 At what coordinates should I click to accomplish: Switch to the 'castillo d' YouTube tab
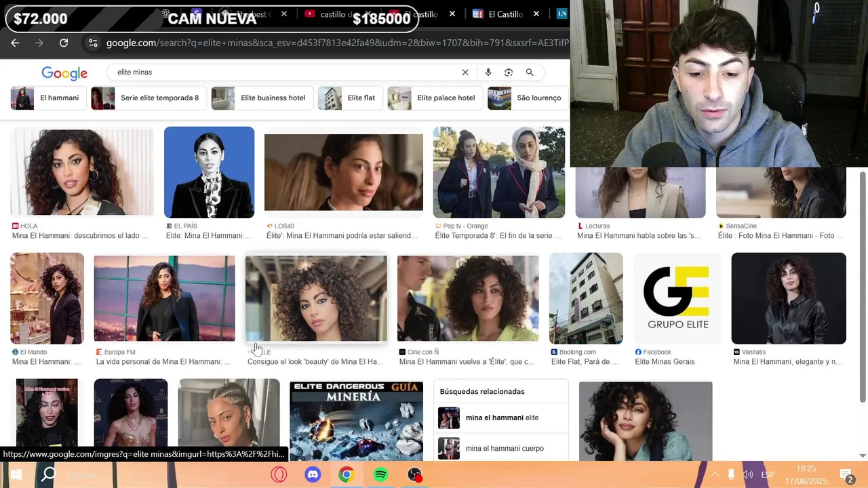[337, 14]
